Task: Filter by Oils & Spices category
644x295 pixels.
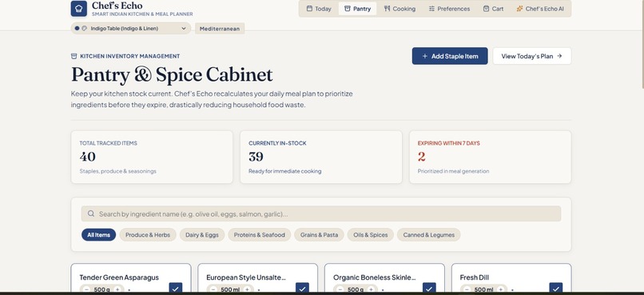Action: [x=371, y=235]
